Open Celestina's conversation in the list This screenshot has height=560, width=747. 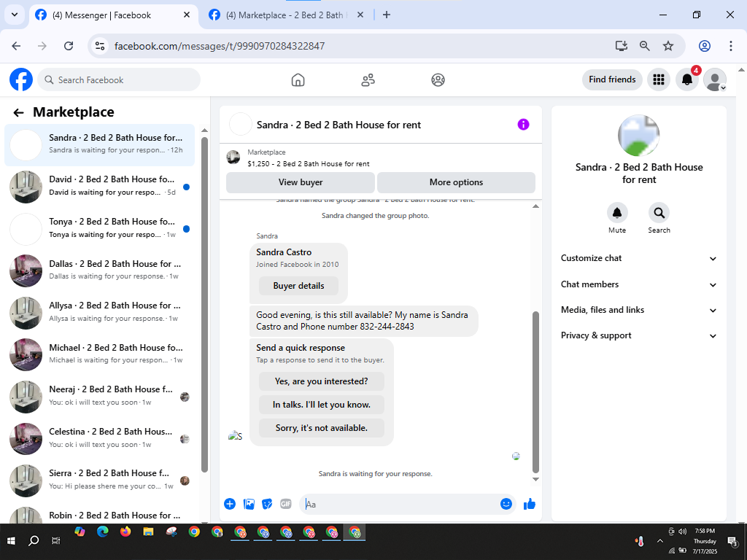99,438
